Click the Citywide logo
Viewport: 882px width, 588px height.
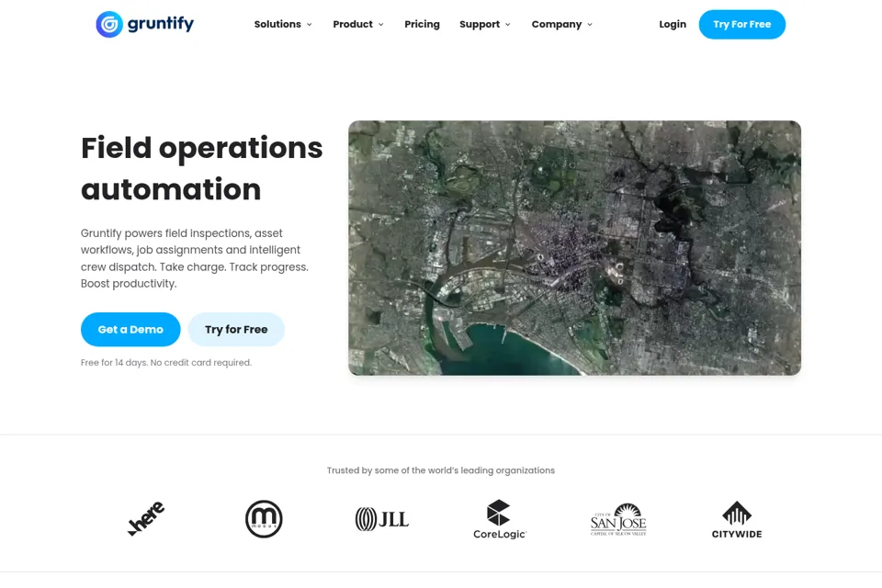[x=737, y=519]
